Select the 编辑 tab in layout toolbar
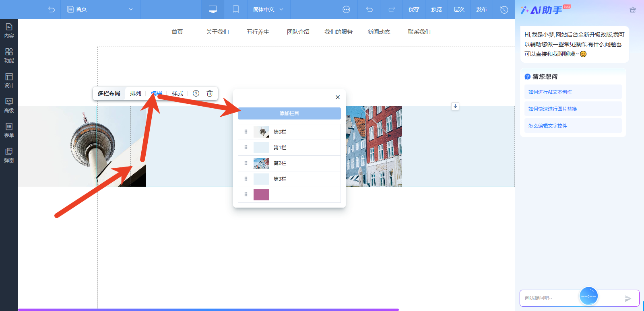 pos(157,93)
